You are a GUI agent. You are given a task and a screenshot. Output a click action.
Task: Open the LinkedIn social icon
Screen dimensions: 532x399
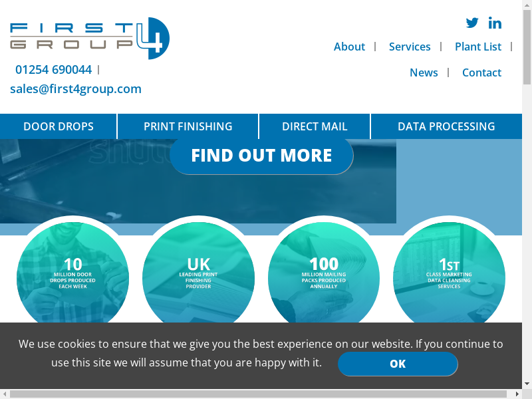(x=495, y=23)
